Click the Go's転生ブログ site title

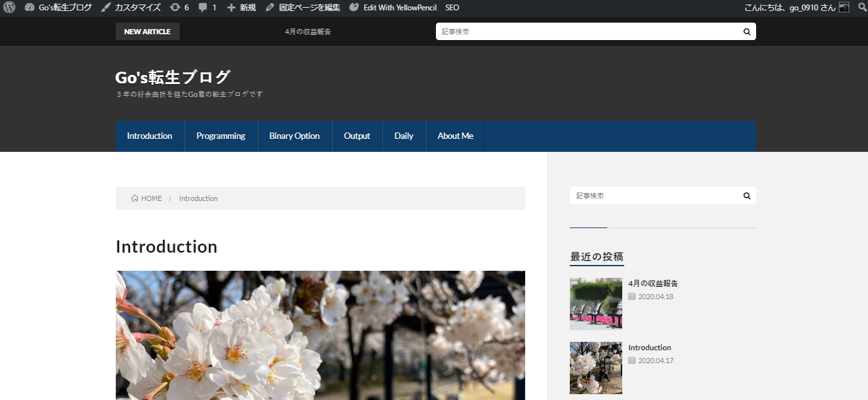173,78
